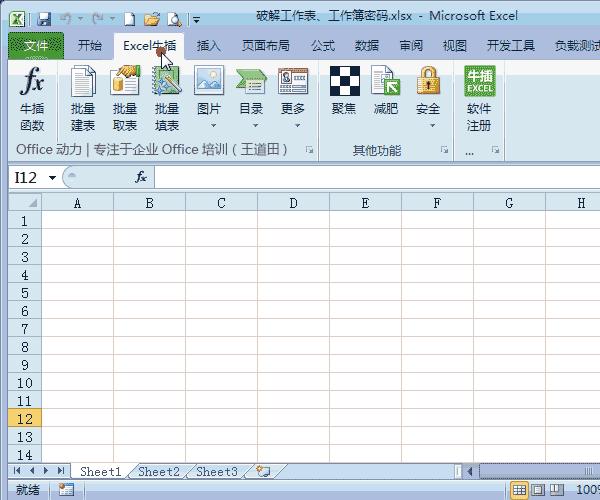Click the Insert Function fx button
The height and width of the screenshot is (500, 600).
[141, 177]
